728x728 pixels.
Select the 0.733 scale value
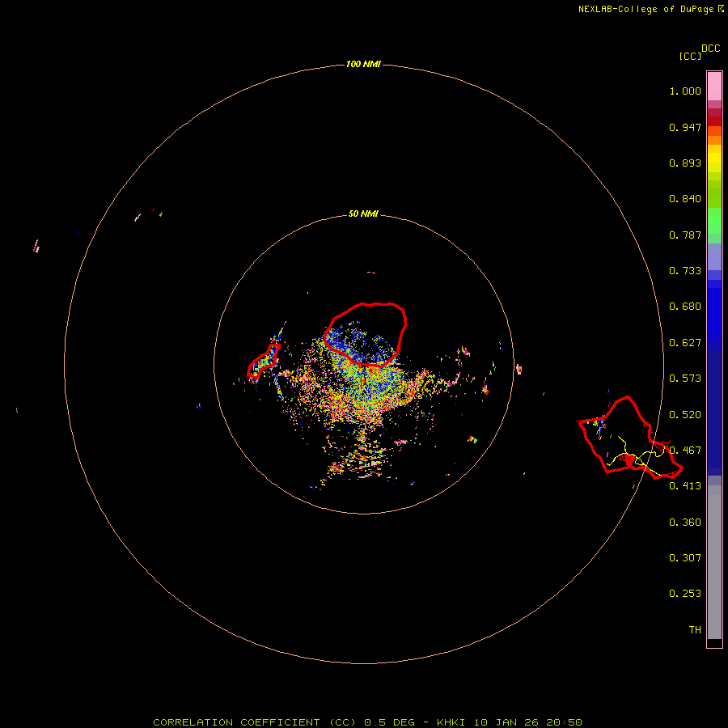685,271
